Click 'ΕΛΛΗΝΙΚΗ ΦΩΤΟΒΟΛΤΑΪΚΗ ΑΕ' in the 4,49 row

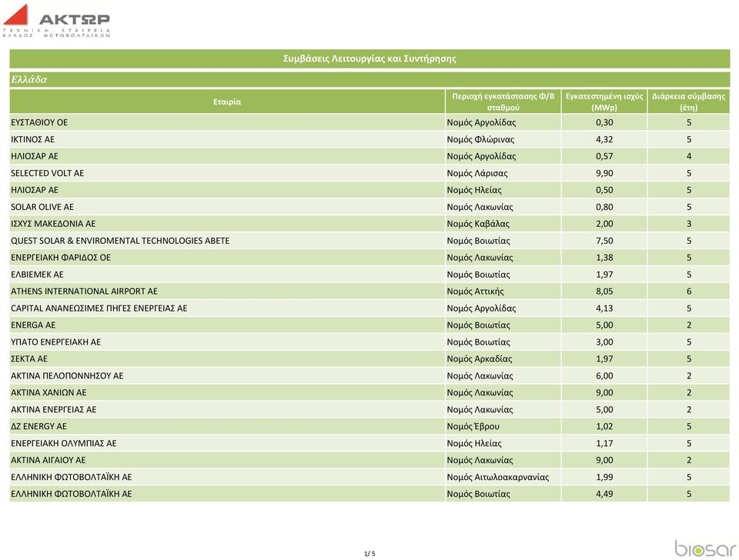coord(71,494)
